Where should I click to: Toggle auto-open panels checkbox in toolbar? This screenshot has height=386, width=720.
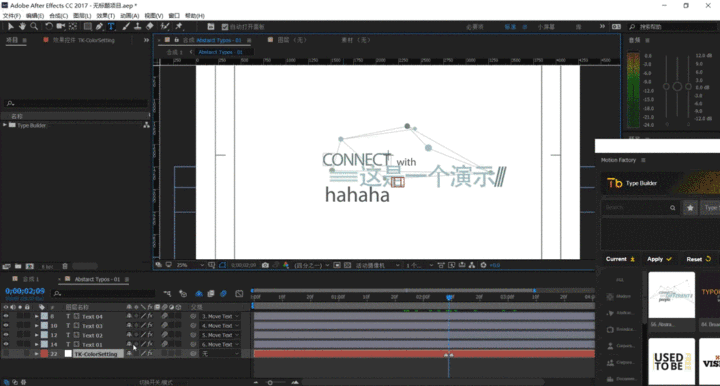(225, 27)
